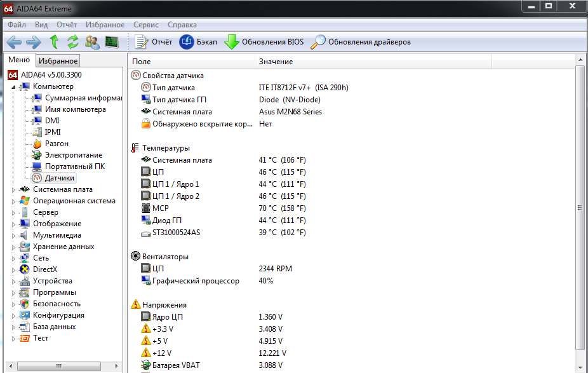Open driver updates (Обновления драйверов)
The image size is (588, 373).
click(360, 43)
